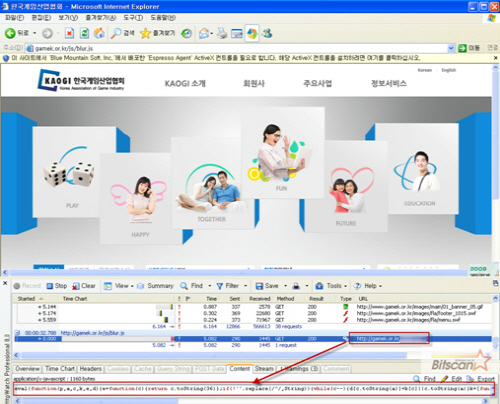Switch to the Time Chart tab
The height and width of the screenshot is (404, 500).
(60, 369)
